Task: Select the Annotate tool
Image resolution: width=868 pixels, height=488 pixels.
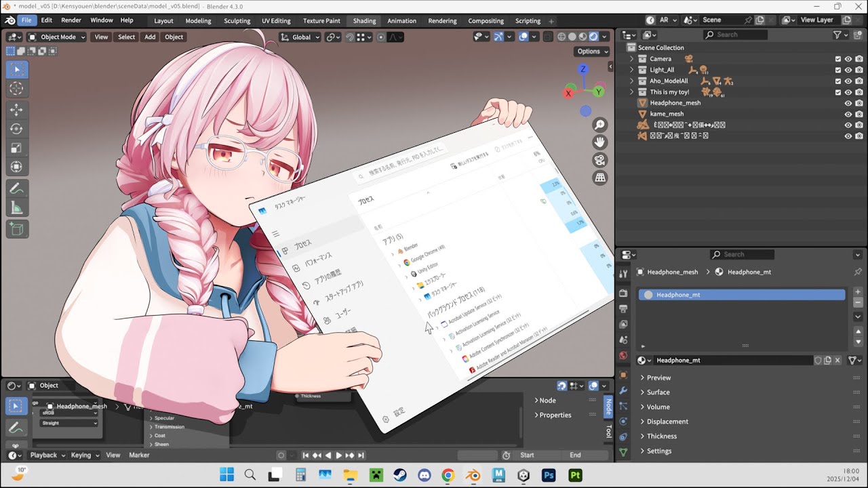Action: pyautogui.click(x=17, y=189)
